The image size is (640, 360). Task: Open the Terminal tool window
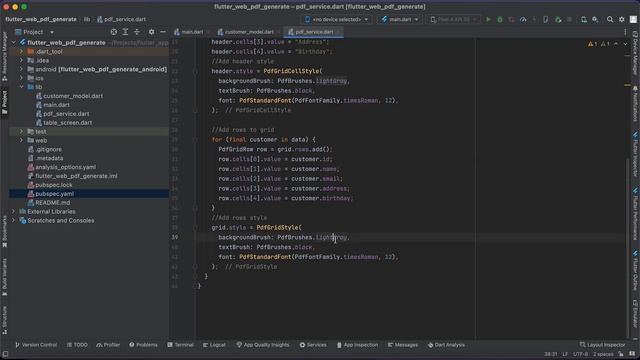(x=180, y=345)
